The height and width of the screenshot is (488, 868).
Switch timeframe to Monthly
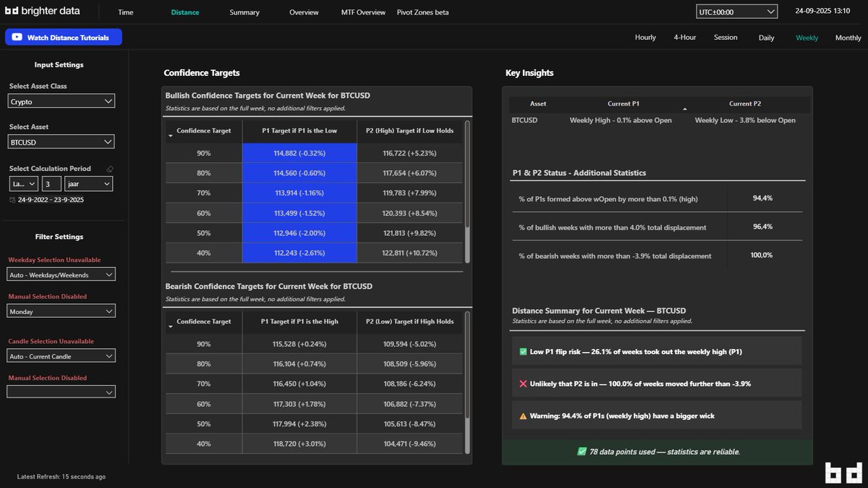(x=848, y=38)
